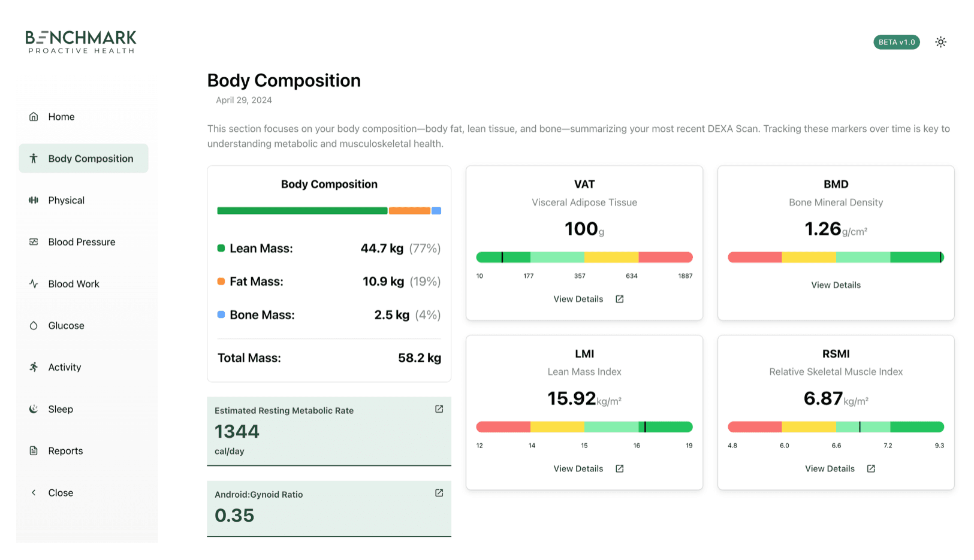Click the Physical dumbbell icon
Viewport: 974px width, 560px height.
tap(34, 200)
